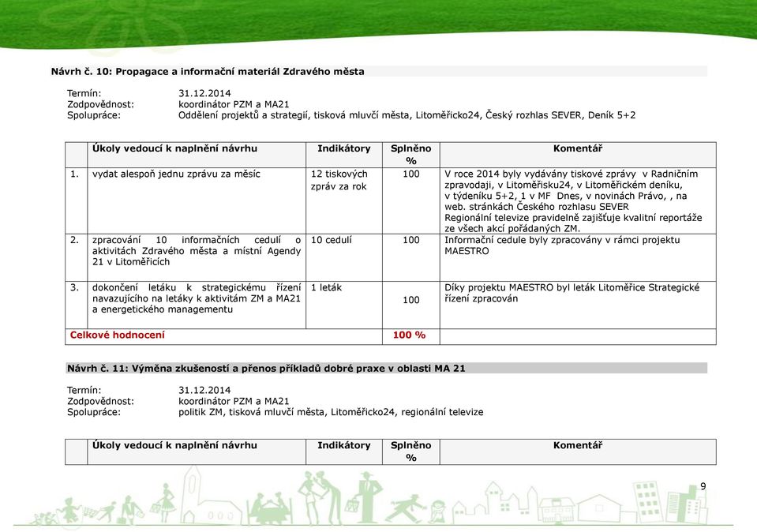Viewport: 757px width, 532px height.
Task: Click 'Komentář' header in second table
Action: (x=577, y=446)
